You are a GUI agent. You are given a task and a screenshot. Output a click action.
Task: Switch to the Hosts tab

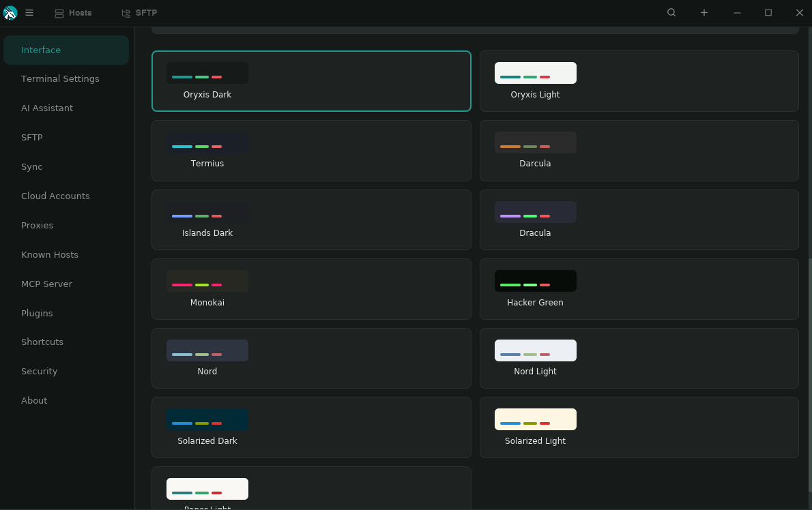pos(73,13)
